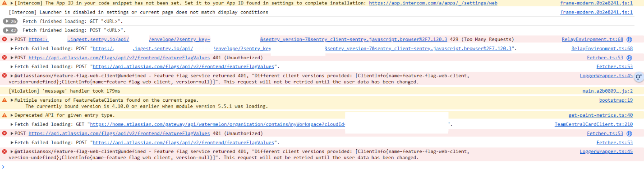This screenshot has width=644, height=184.
Task: Open the frame-modern.0b2e8241.js:1 source link on the Launcher disabled row
Action: click(x=596, y=12)
